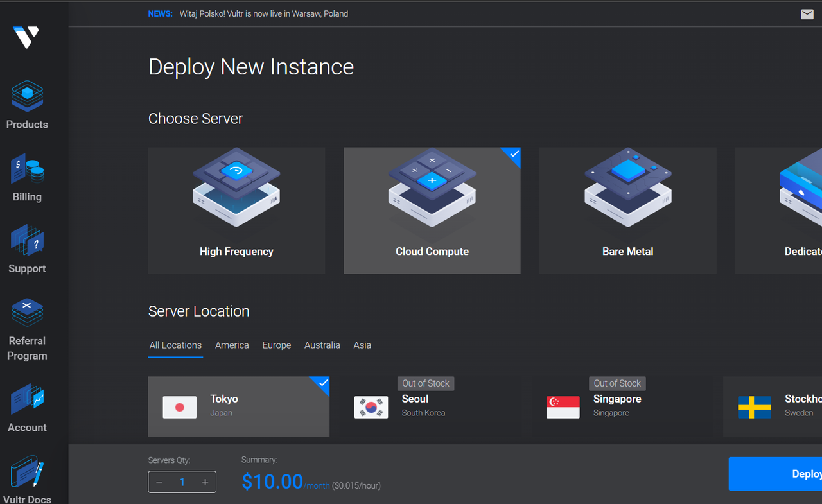This screenshot has width=822, height=504.
Task: Open the Vultr Docs sidebar icon
Action: [27, 472]
